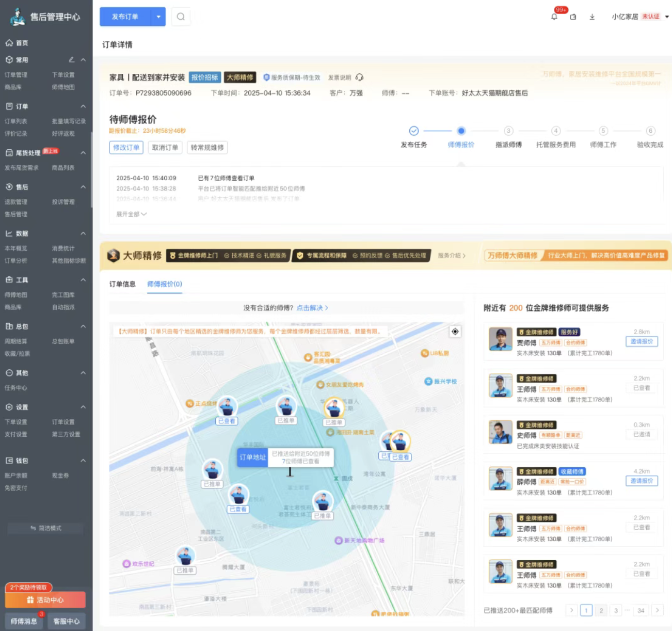This screenshot has width=672, height=631.
Task: Click the 活动中心 gift button
Action: (45, 600)
